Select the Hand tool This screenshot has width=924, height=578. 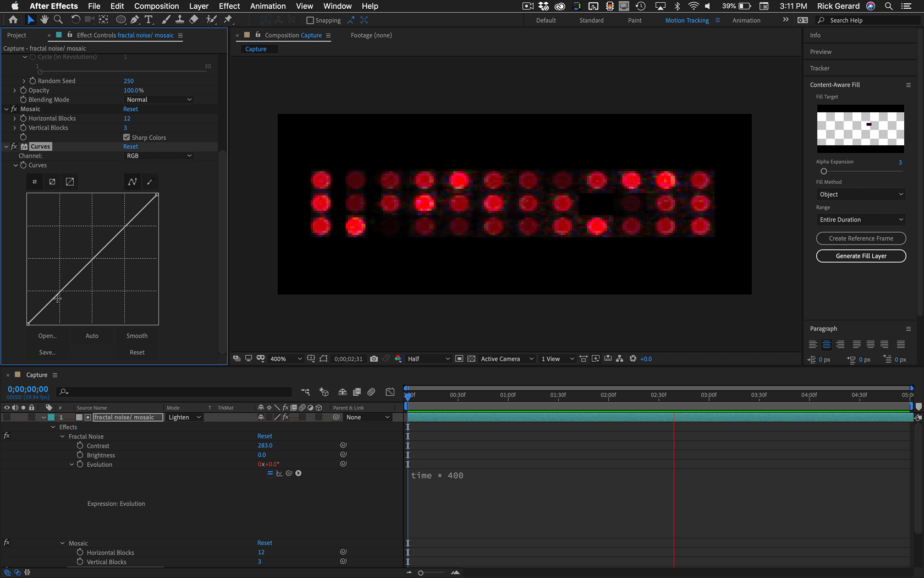44,20
